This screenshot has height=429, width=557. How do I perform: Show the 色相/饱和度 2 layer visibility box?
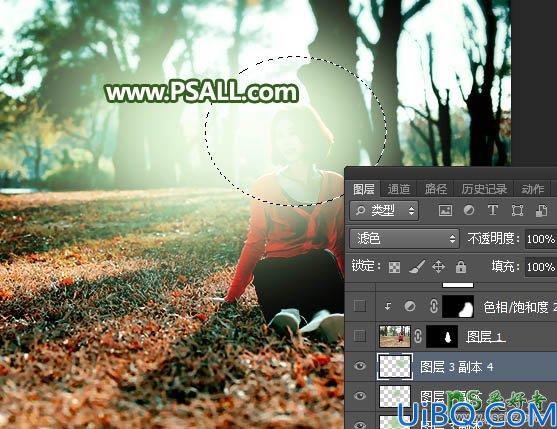click(x=360, y=306)
